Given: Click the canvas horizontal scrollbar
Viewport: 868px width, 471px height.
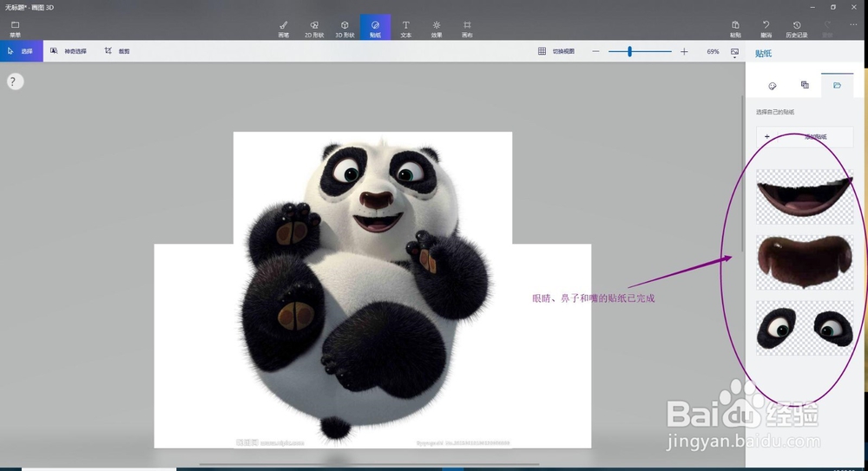Looking at the screenshot, I should (x=369, y=464).
